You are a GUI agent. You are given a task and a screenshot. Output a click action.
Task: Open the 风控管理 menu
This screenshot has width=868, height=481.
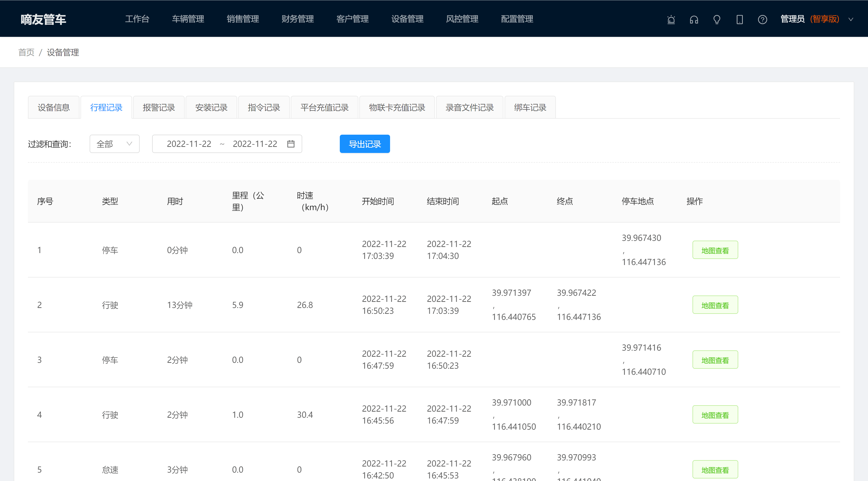point(462,19)
